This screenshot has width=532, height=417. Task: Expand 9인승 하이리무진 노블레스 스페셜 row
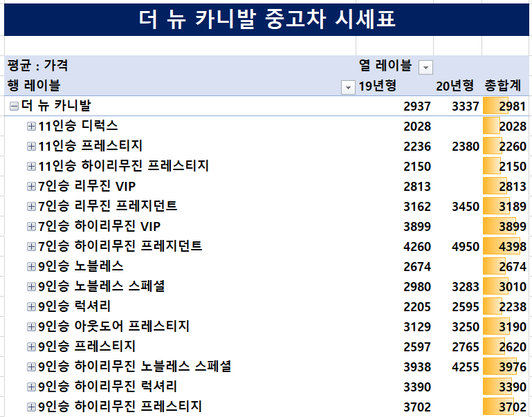click(31, 367)
